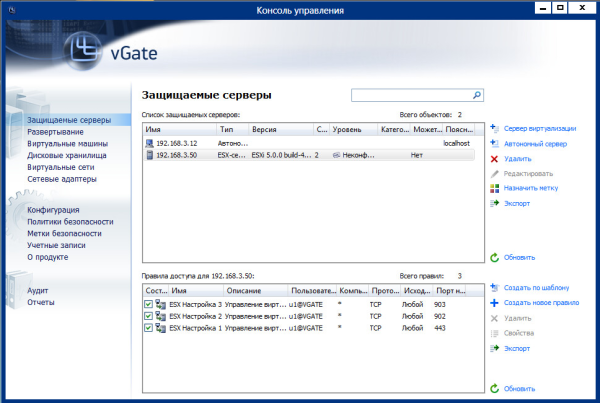Sort rules by Прото... column header

pyautogui.click(x=385, y=290)
